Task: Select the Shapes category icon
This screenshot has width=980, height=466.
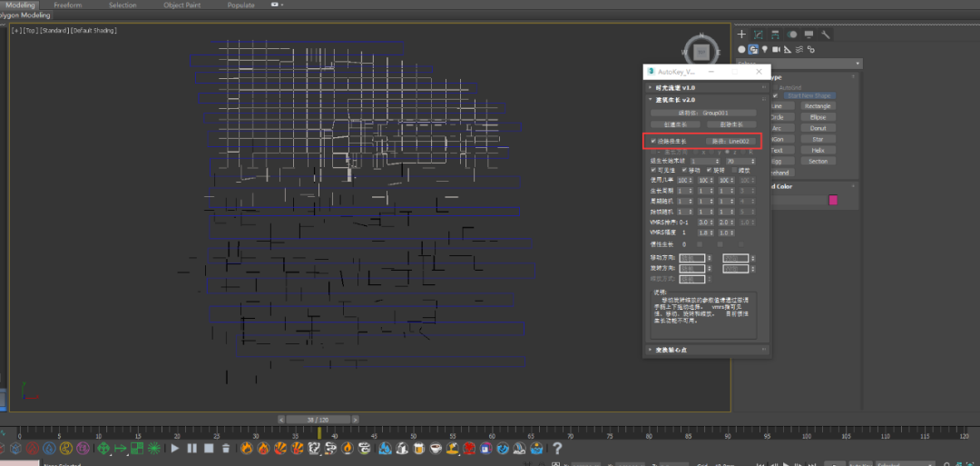Action: [753, 49]
